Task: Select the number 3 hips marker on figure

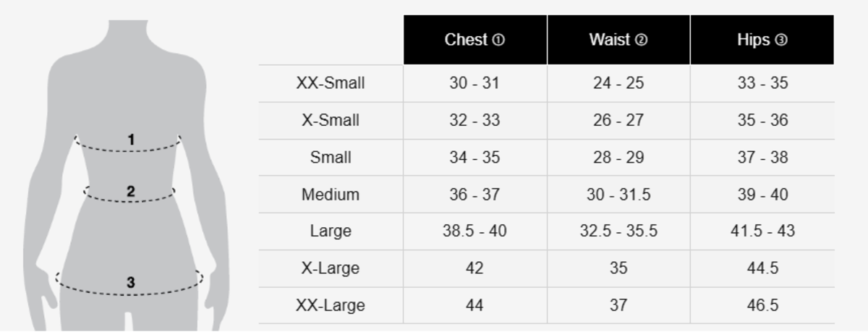Action: [x=131, y=282]
